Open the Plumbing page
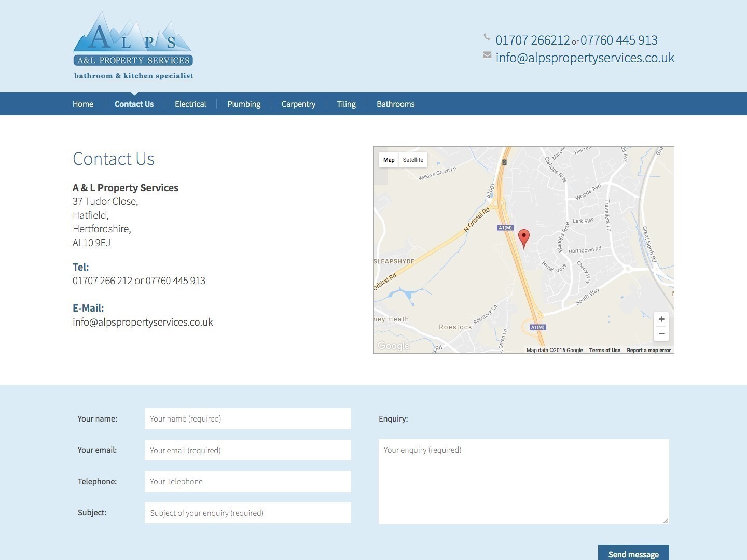The image size is (747, 560). click(x=244, y=104)
